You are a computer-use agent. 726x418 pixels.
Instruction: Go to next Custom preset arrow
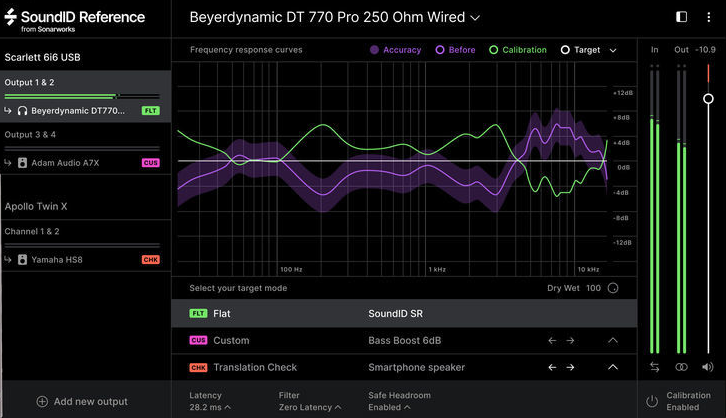[x=571, y=340]
